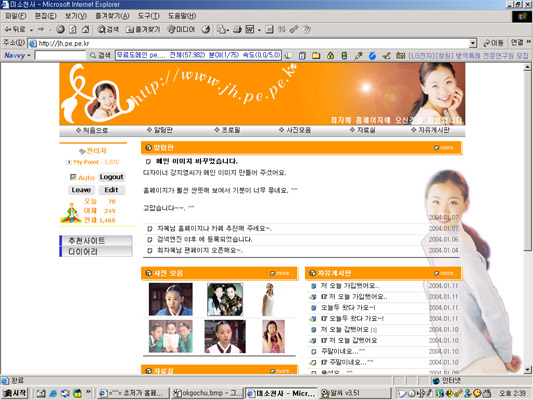
Task: Click the Navvy padlock icon
Action: (330, 55)
